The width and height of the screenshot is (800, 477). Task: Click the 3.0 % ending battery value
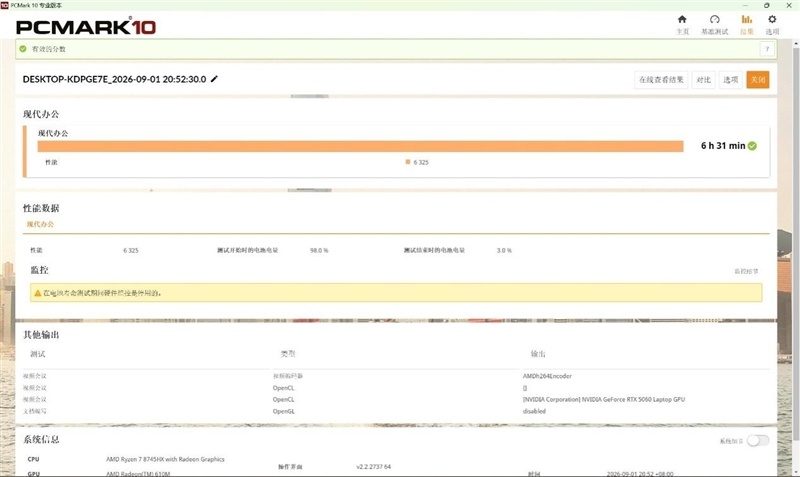coord(504,250)
